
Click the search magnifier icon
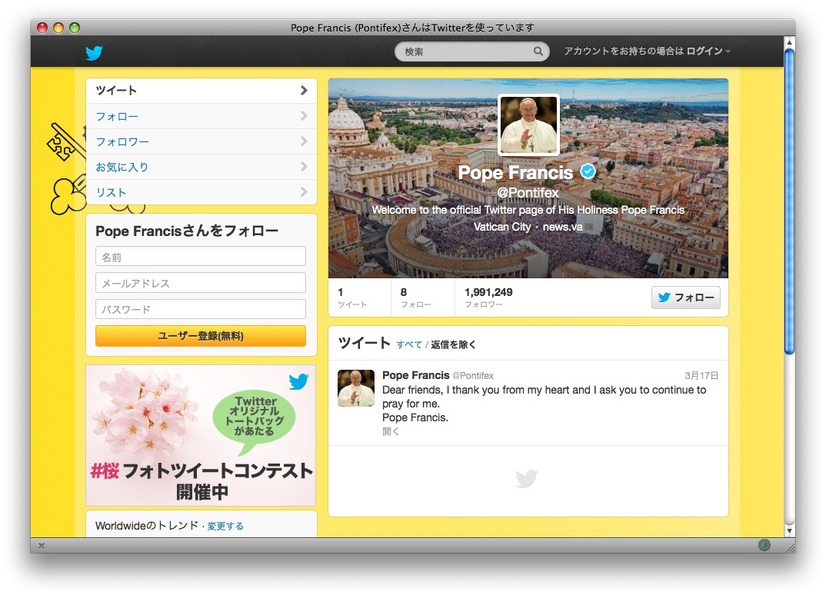point(538,51)
